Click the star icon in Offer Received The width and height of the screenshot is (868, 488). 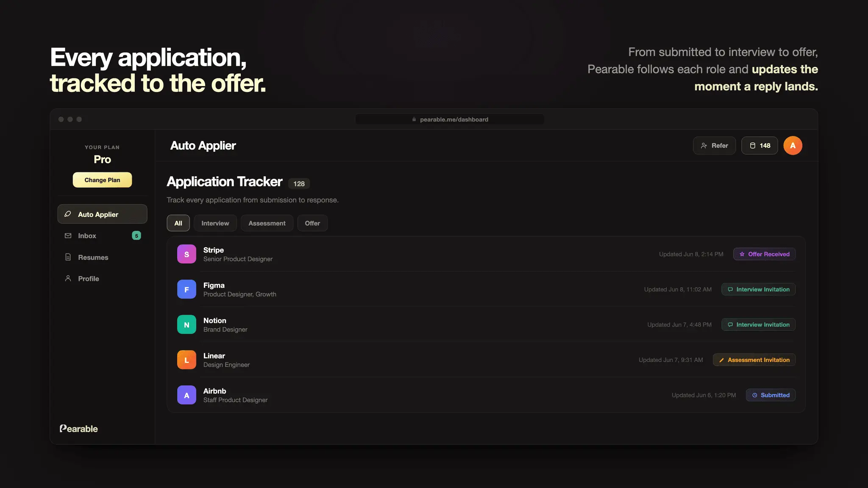(742, 254)
